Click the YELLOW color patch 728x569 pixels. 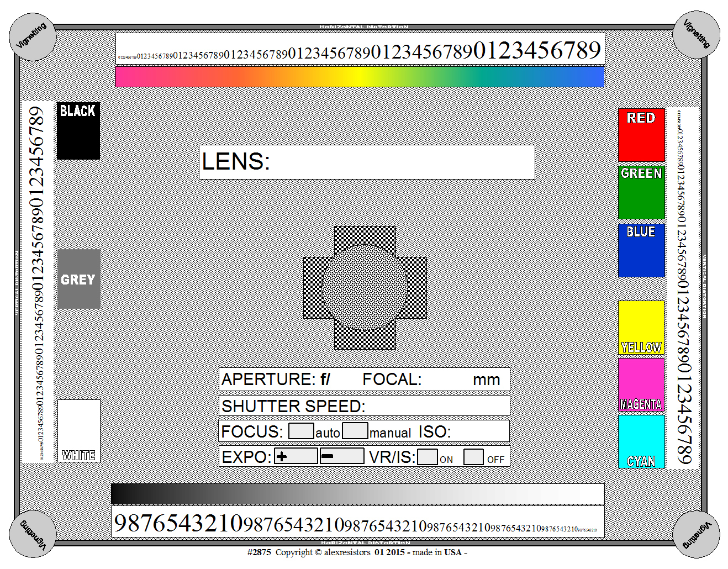[641, 328]
